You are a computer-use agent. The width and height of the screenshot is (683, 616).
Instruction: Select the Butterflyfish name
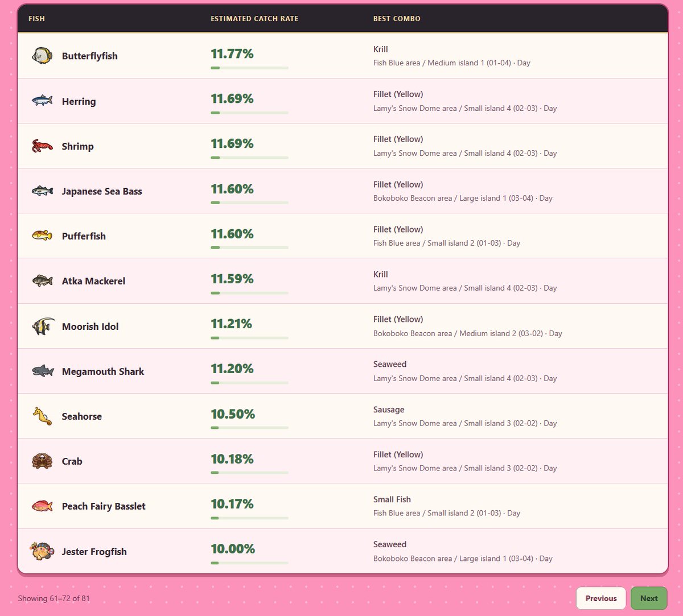[x=90, y=56]
